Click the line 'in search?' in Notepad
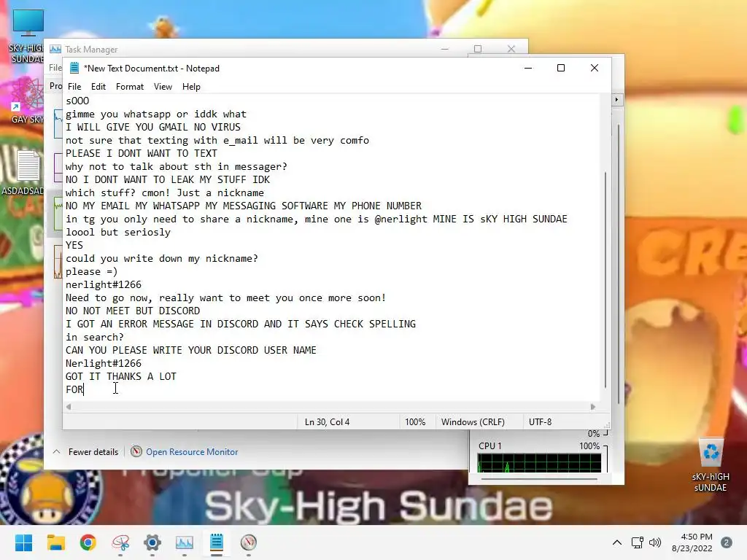 95,337
